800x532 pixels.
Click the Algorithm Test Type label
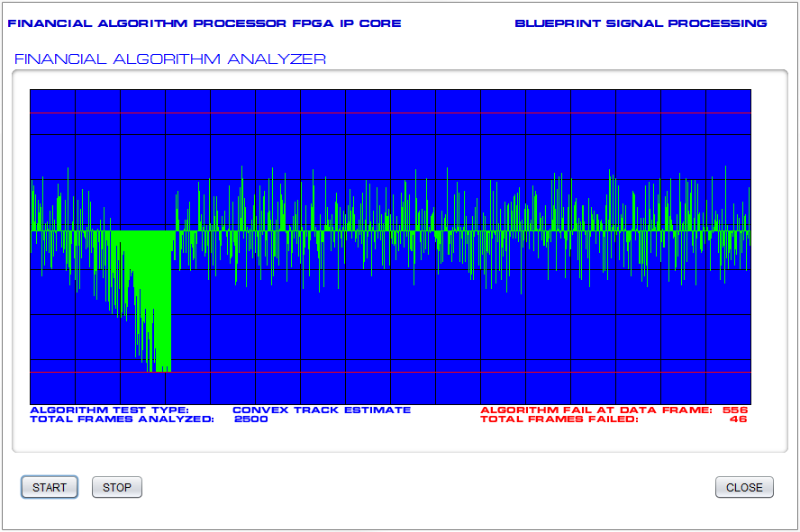tap(109, 410)
